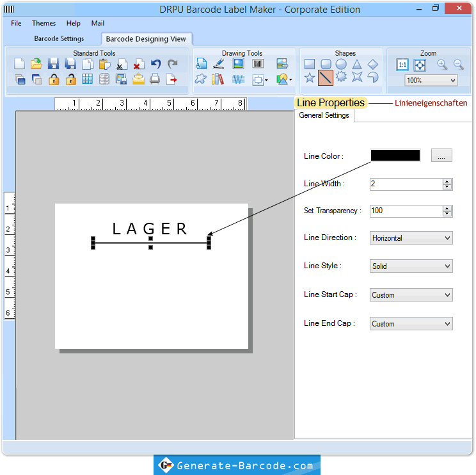Send the selected object to back
476x475 pixels.
tap(36, 79)
